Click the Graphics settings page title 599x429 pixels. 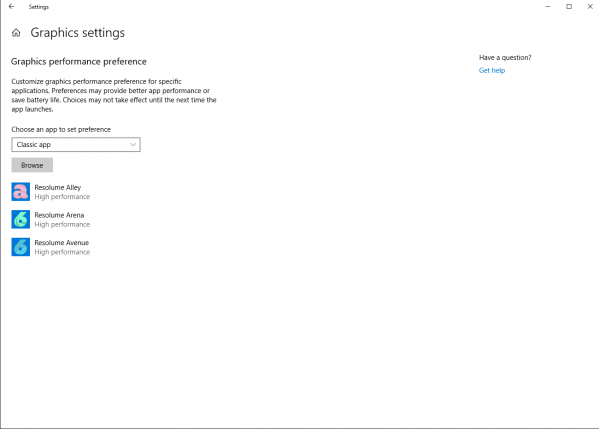pos(78,33)
